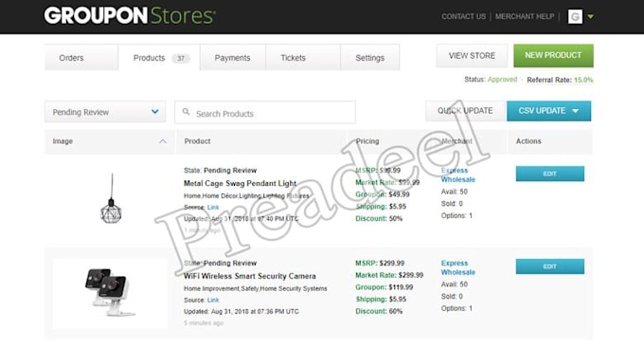The height and width of the screenshot is (348, 644).
Task: Open Express Wholesale merchant link for security camera
Action: point(458,267)
